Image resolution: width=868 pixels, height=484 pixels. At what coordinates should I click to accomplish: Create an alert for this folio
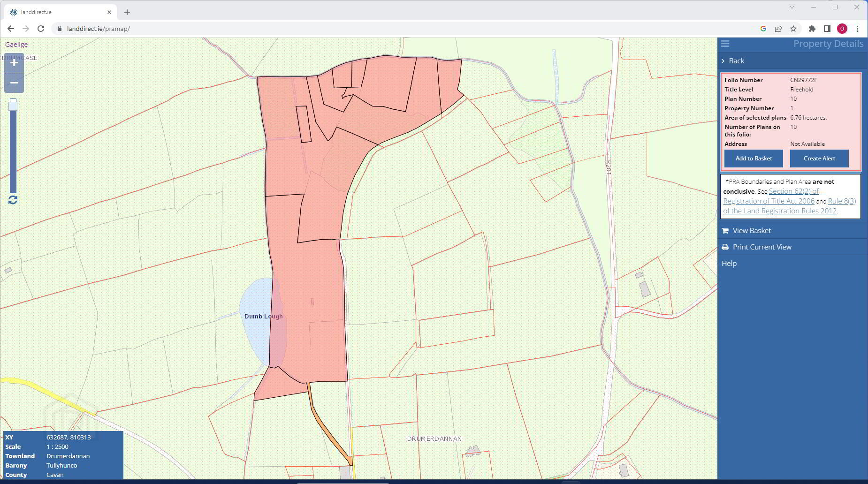click(819, 159)
